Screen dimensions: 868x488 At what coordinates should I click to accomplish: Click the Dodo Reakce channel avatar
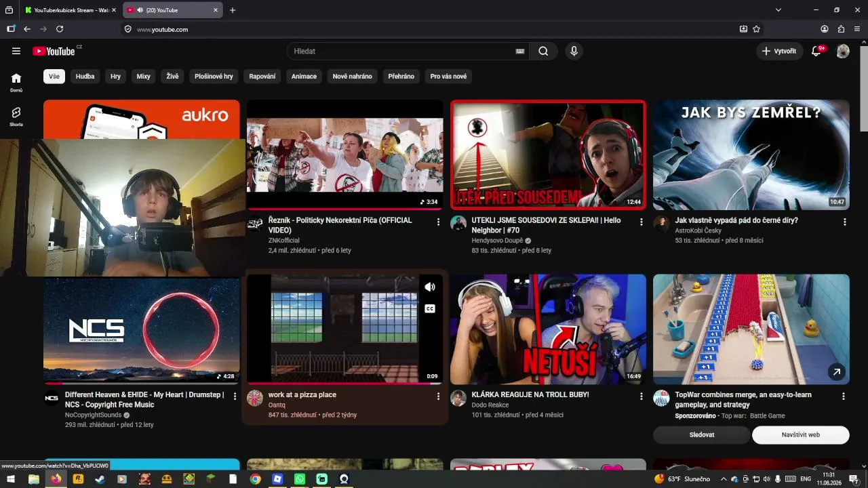click(458, 398)
